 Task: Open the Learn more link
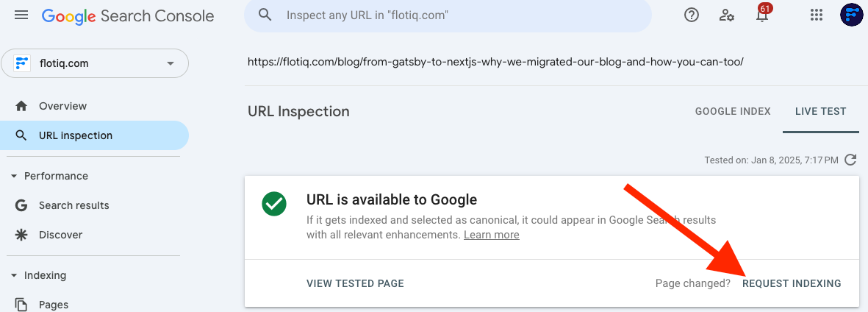(492, 235)
